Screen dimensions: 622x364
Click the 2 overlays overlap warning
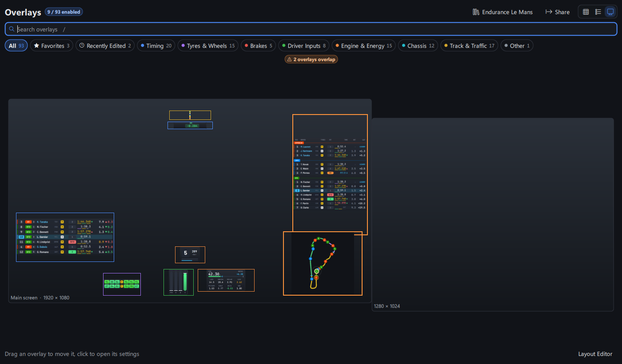(311, 59)
